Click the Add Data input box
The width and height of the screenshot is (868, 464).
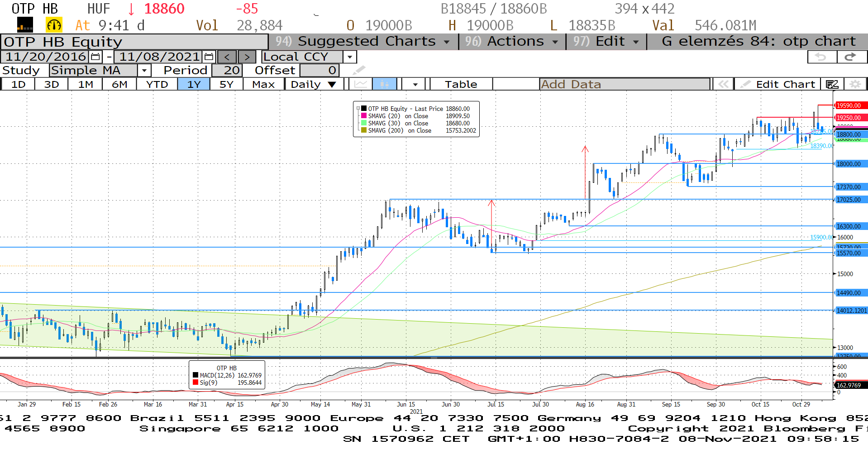[x=625, y=84]
